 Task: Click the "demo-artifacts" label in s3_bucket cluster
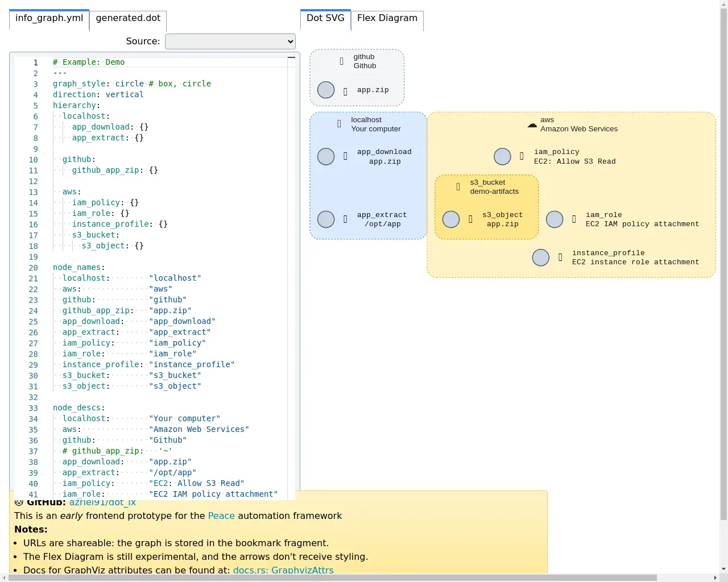[x=494, y=192]
